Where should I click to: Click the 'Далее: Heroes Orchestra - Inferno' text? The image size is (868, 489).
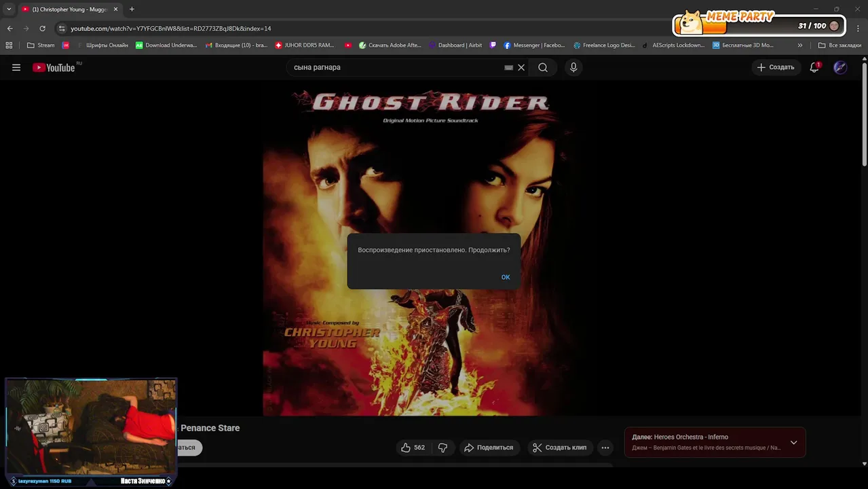[x=679, y=437]
